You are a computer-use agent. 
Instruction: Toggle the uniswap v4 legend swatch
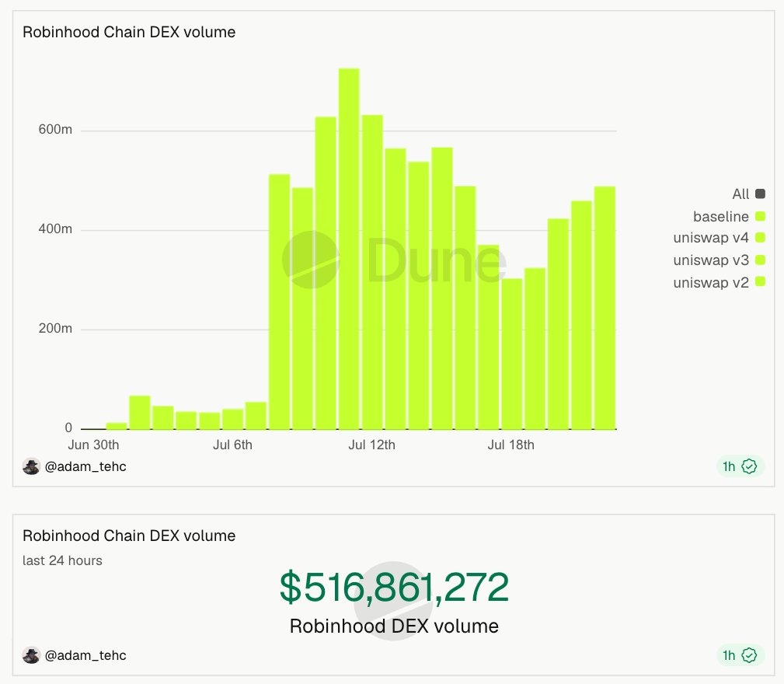[x=760, y=238]
